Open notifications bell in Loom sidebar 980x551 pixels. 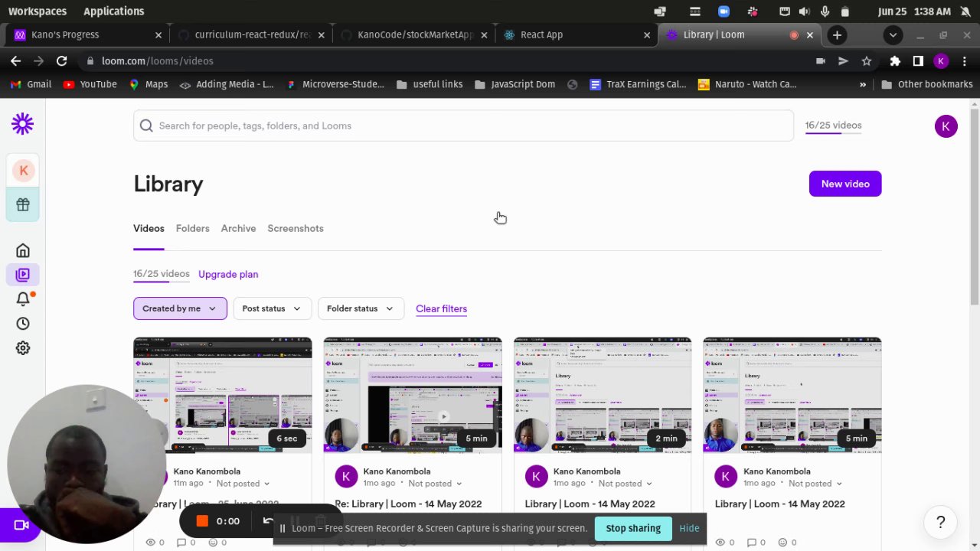23,299
